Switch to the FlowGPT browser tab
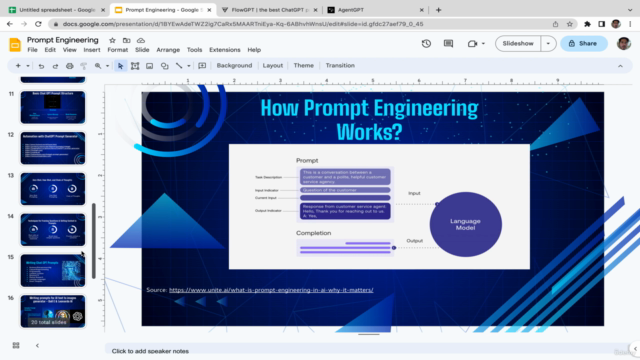 click(269, 10)
